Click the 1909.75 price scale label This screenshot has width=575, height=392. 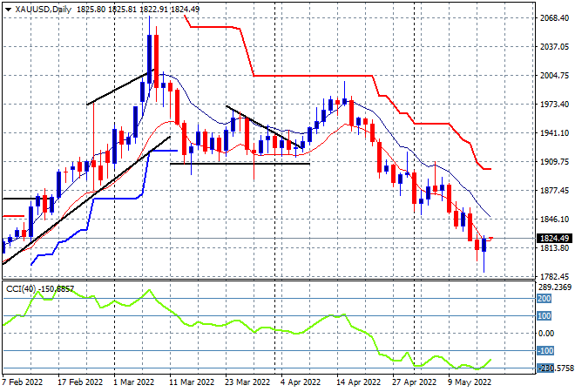(x=554, y=161)
